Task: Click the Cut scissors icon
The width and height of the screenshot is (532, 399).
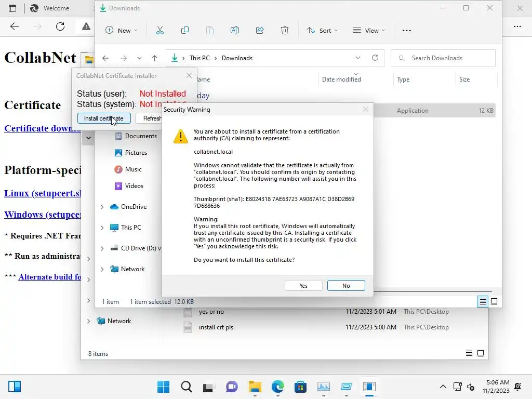Action: coord(160,31)
